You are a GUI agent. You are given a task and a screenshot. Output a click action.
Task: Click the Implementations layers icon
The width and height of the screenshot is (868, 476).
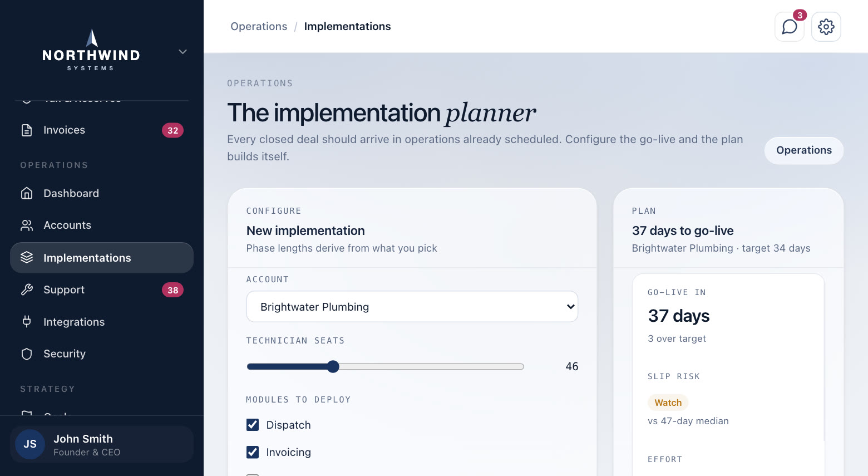click(27, 258)
